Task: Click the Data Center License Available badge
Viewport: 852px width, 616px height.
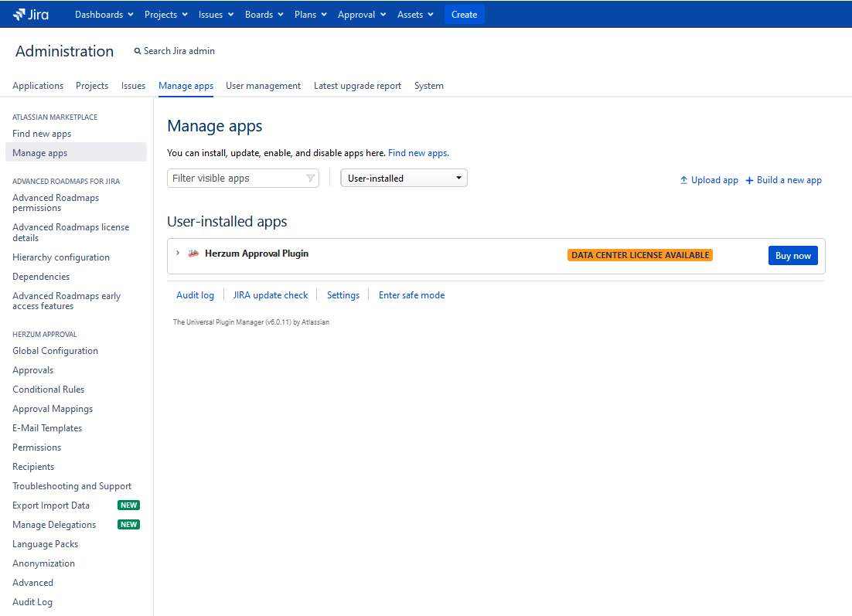Action: point(640,255)
